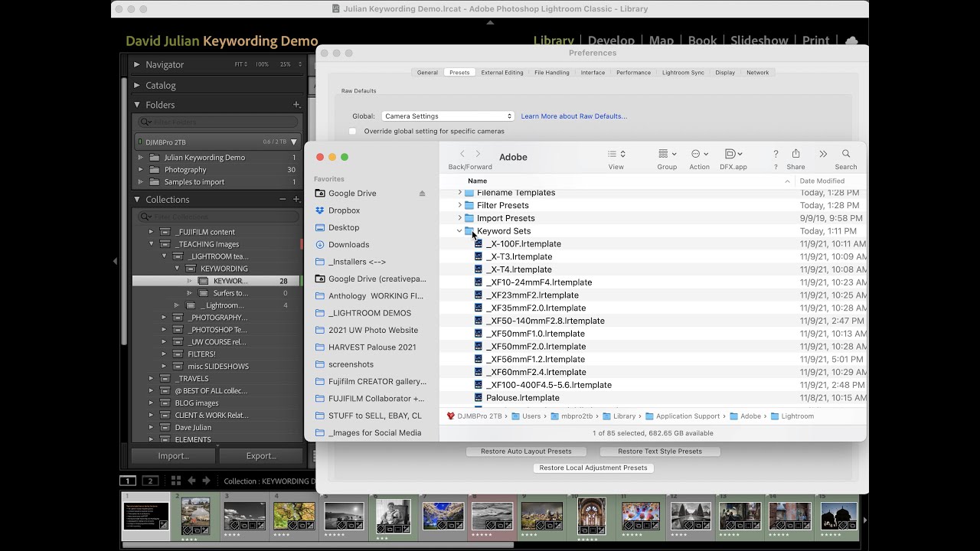Screen dimensions: 980x551
Task: Click Restore Auto Layout Presets
Action: [526, 452]
